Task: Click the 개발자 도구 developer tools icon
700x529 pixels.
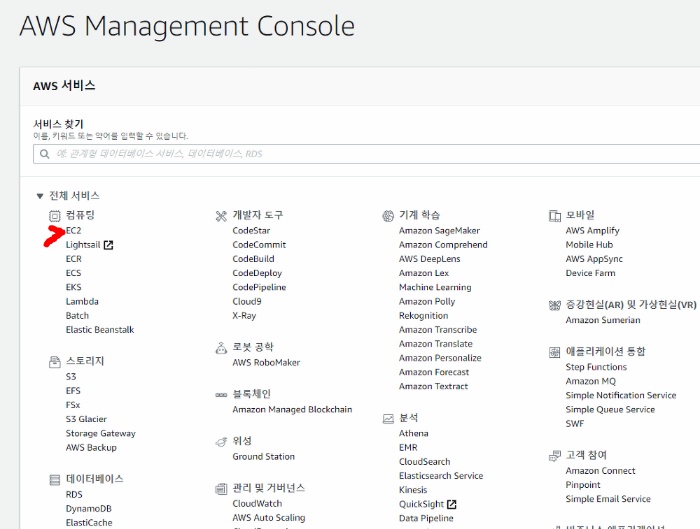Action: (x=221, y=217)
